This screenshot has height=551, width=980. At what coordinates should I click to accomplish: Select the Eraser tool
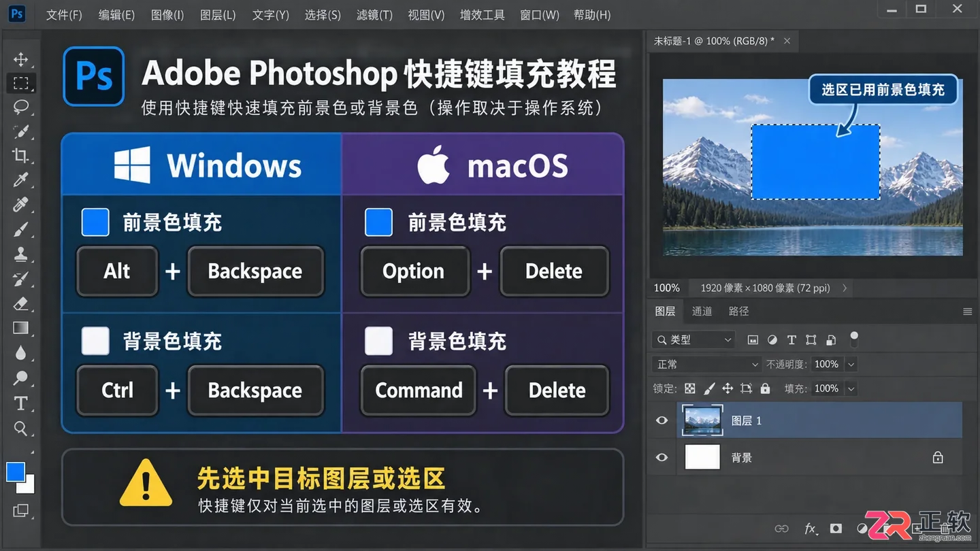pos(20,303)
